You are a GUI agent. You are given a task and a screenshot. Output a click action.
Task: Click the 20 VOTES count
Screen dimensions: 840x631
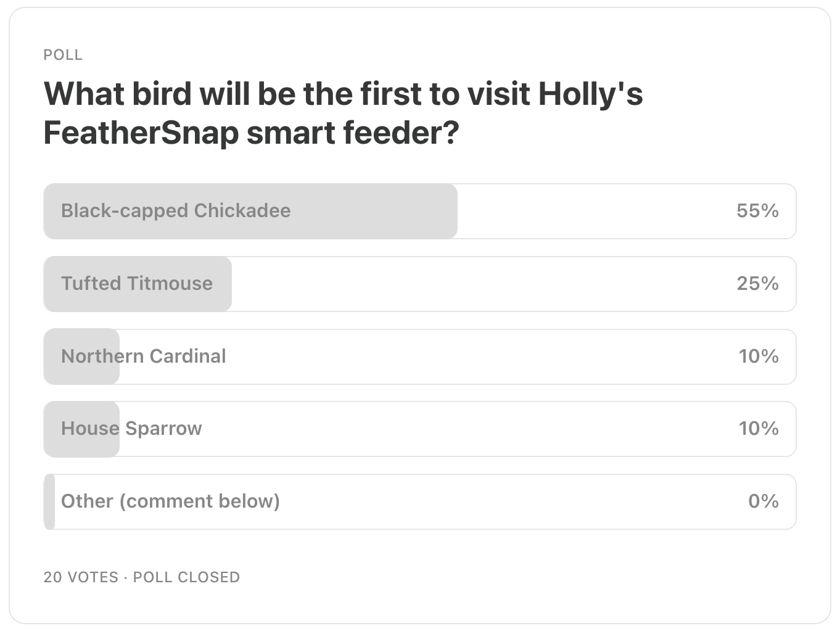click(x=81, y=577)
